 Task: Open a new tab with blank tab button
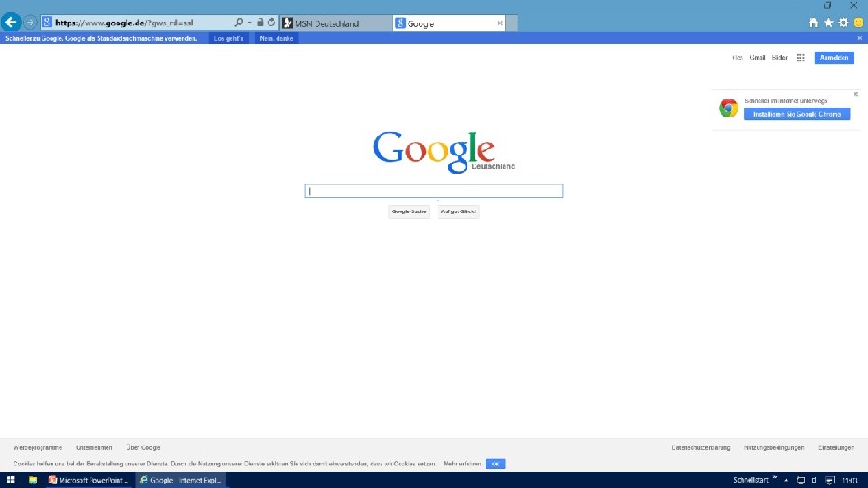(512, 23)
